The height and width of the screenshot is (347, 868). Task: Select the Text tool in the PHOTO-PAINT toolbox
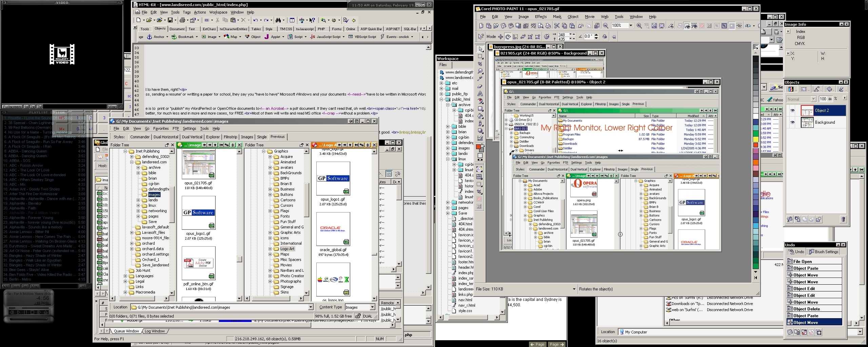click(480, 94)
